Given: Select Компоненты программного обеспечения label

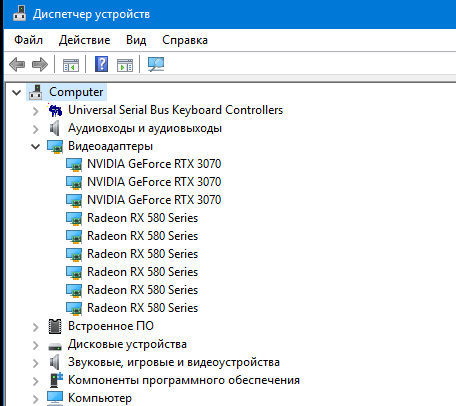Looking at the screenshot, I should (x=184, y=380).
